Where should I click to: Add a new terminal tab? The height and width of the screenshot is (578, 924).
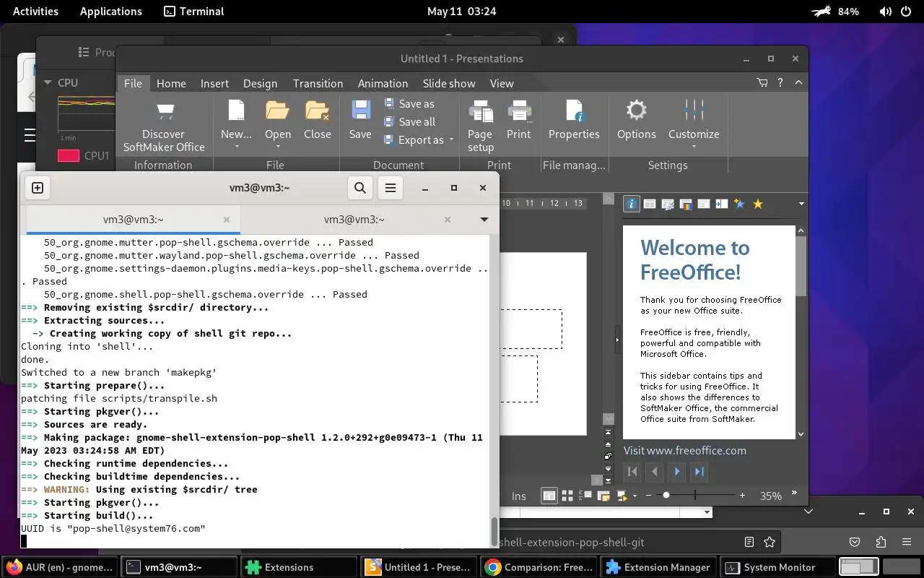38,188
